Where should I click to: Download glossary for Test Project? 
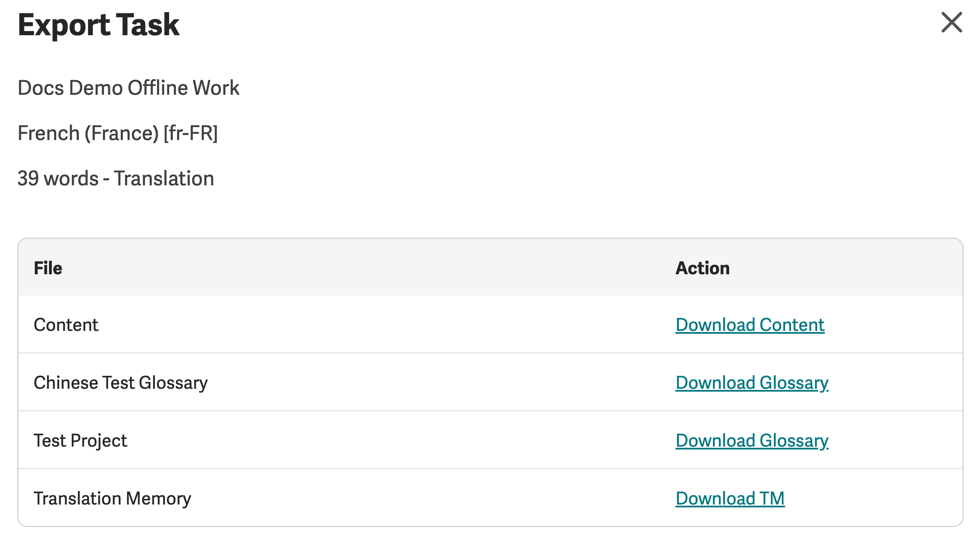click(752, 441)
